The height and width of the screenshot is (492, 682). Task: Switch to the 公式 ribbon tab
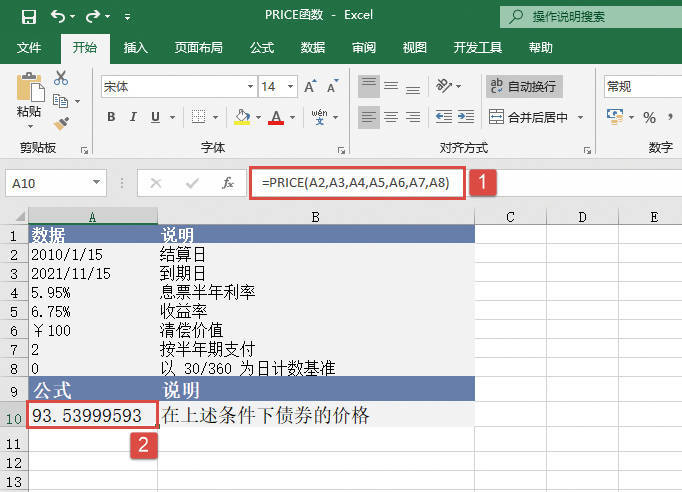point(261,47)
